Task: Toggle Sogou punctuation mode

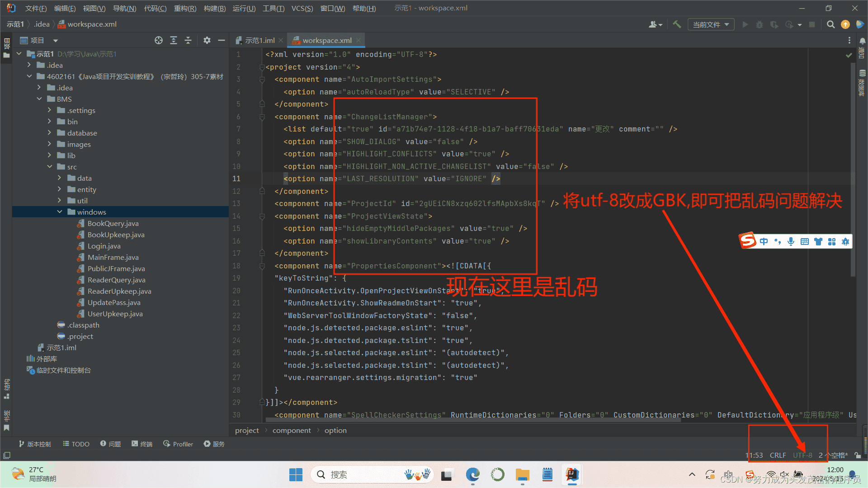Action: coord(778,241)
